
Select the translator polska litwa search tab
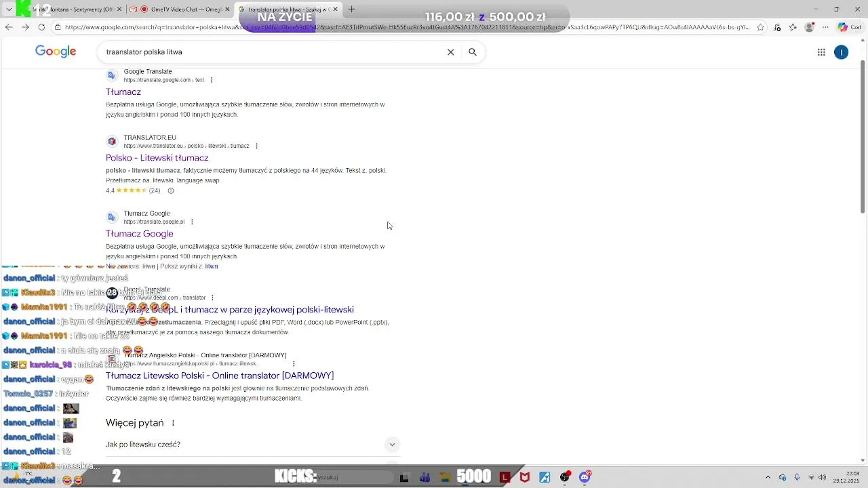(x=288, y=9)
